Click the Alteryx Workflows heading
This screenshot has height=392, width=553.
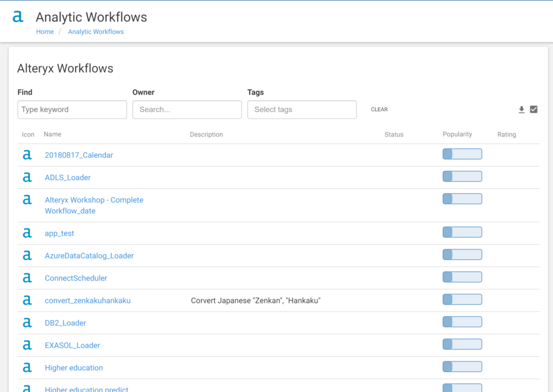click(x=65, y=68)
